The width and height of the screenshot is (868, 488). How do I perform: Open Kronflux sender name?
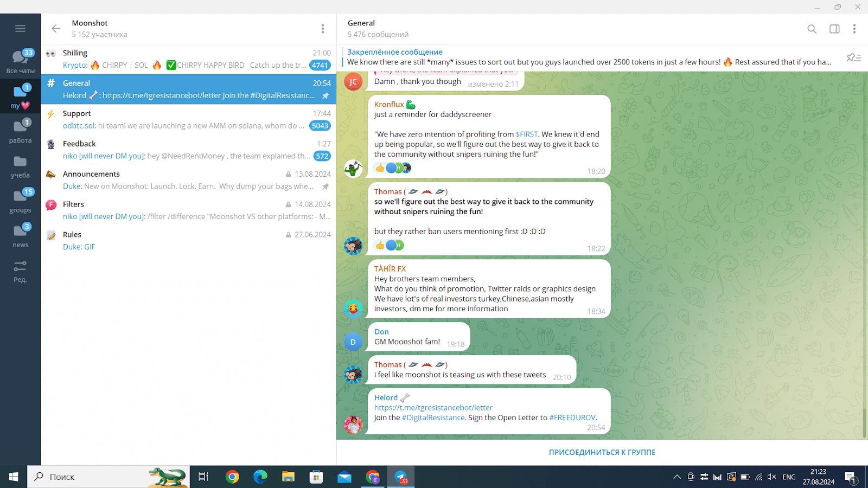[389, 105]
